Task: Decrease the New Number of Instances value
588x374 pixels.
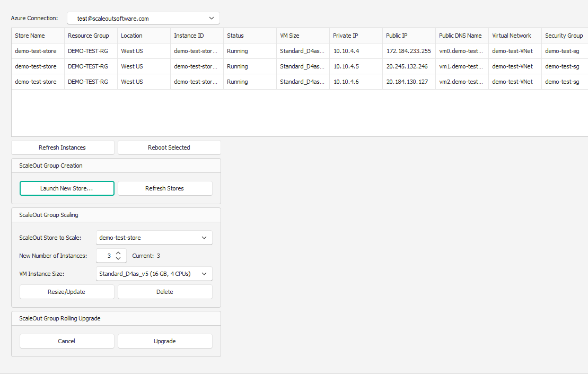Action: [118, 258]
